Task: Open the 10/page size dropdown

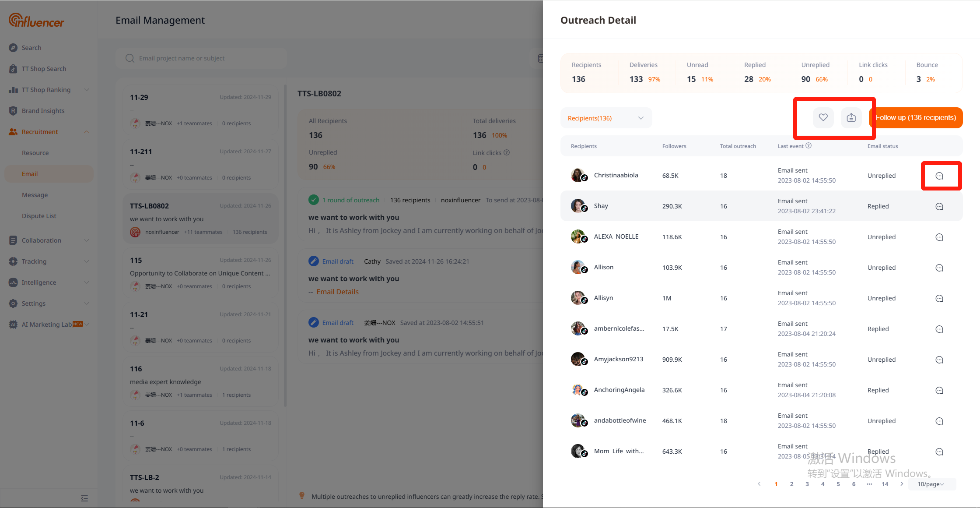Action: pyautogui.click(x=931, y=484)
